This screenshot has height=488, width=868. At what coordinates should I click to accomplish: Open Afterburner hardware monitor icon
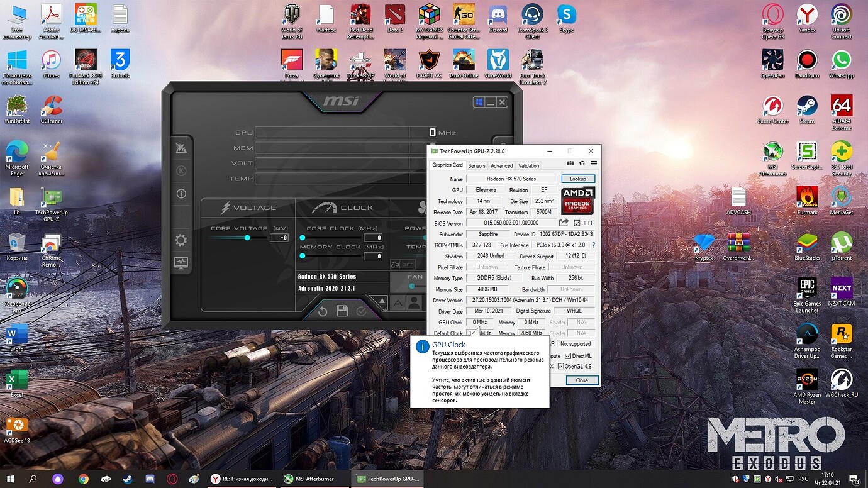coord(181,263)
